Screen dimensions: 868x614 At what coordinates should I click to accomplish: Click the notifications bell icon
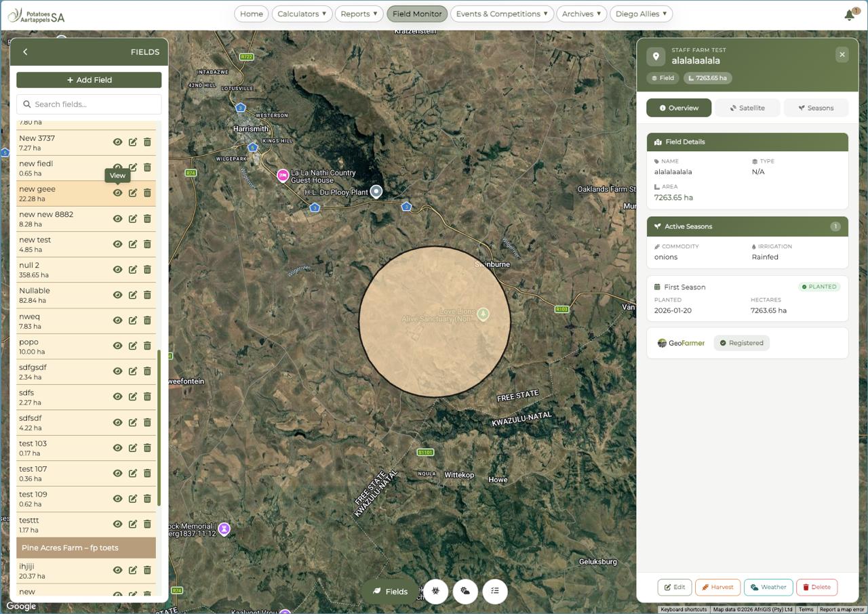(x=849, y=15)
